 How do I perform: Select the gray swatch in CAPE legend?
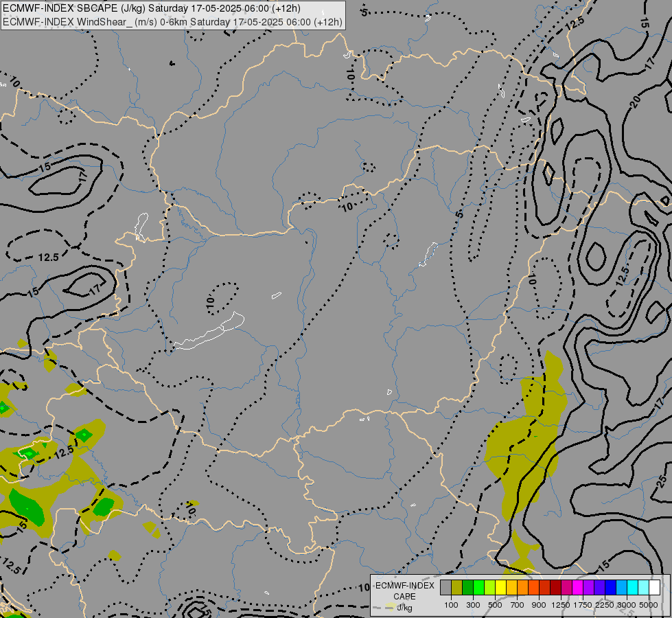point(445,587)
